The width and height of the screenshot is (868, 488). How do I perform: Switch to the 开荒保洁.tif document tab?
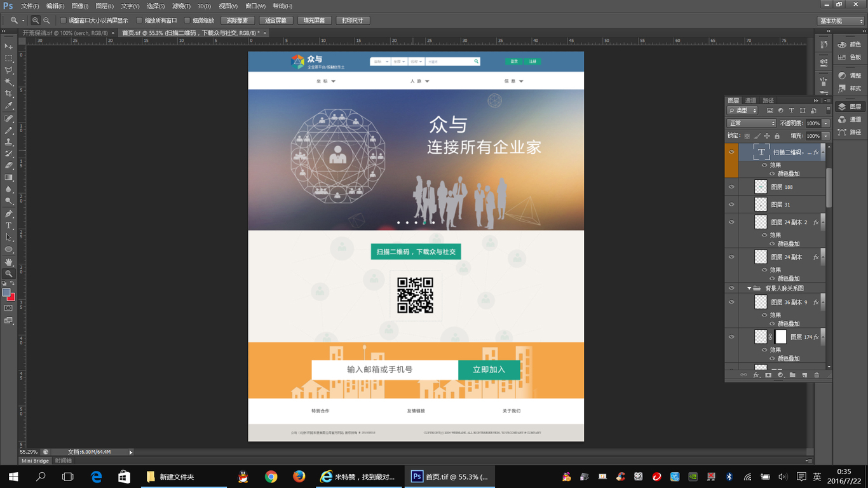(x=65, y=32)
